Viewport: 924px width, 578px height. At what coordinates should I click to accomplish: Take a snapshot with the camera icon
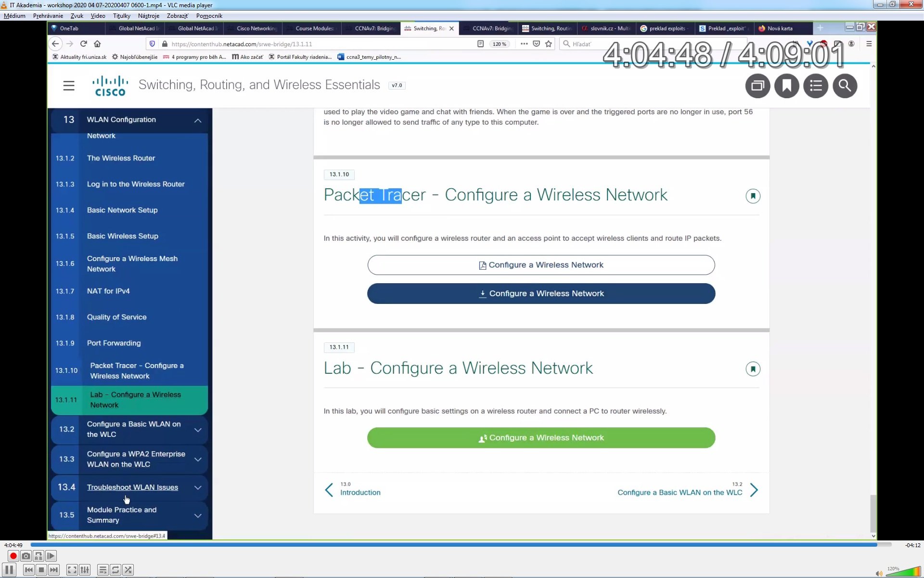click(x=26, y=556)
